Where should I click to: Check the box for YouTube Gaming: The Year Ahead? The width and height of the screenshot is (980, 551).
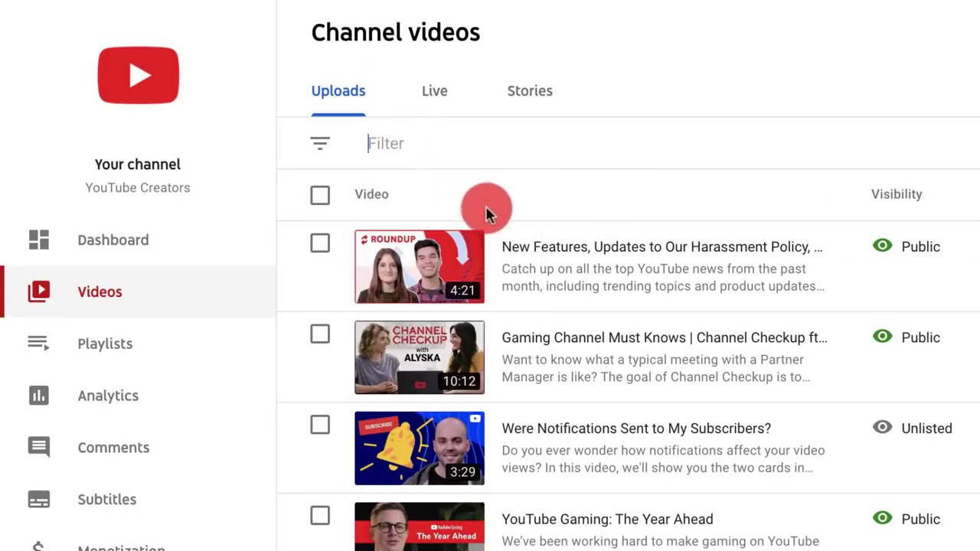click(320, 517)
